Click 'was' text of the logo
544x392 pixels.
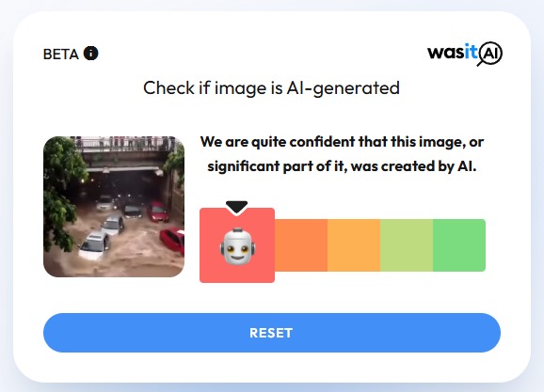pos(445,53)
